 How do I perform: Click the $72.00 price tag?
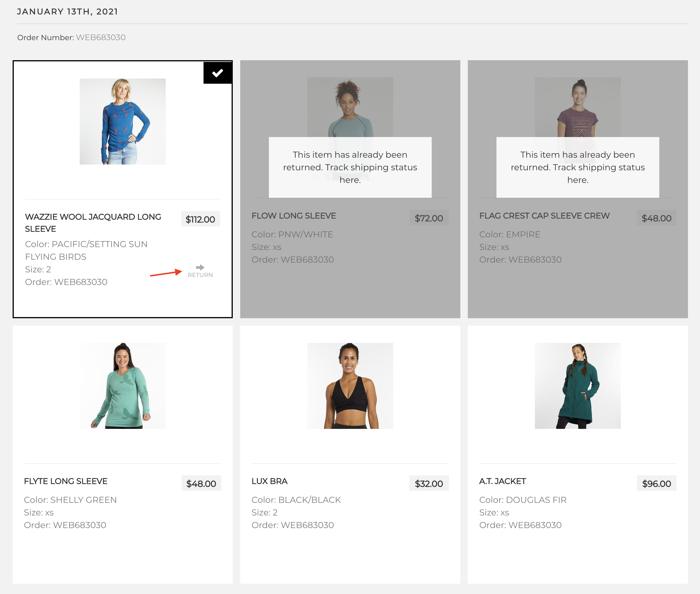click(x=429, y=218)
